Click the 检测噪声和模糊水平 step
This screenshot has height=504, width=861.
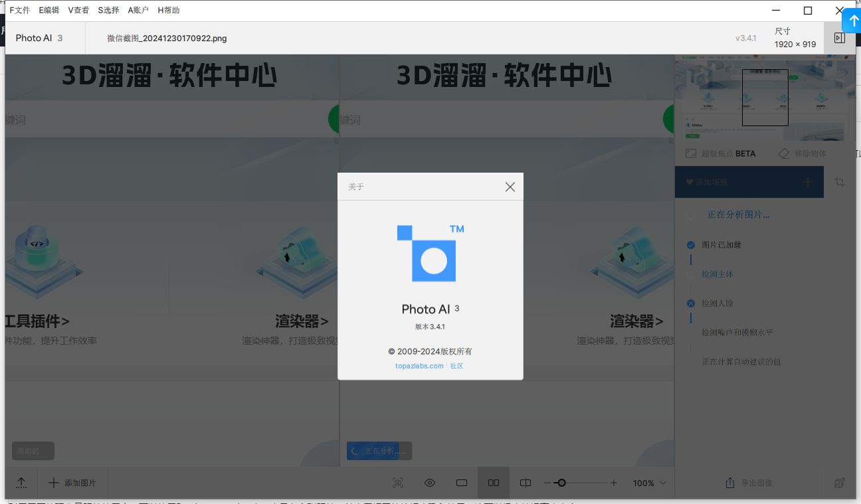click(737, 333)
